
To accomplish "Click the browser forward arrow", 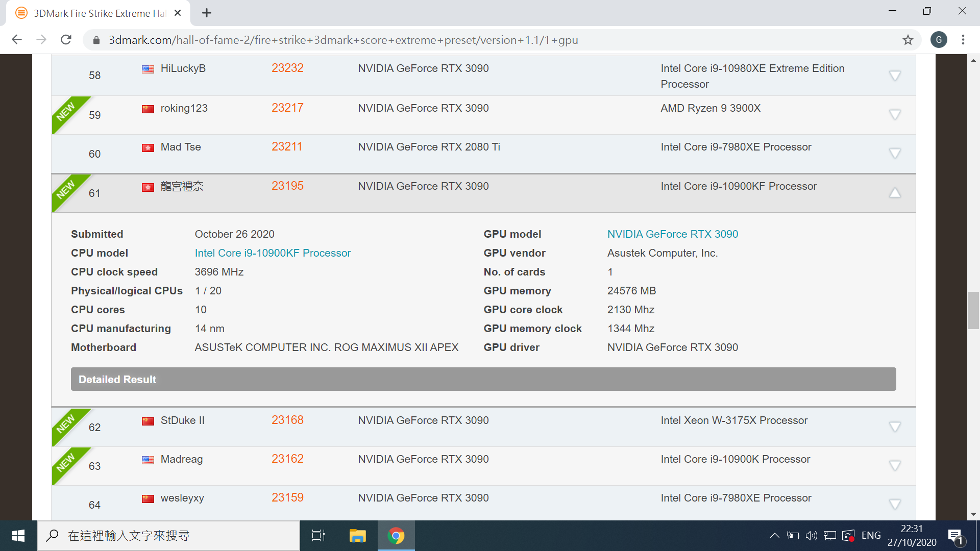I will [x=41, y=40].
